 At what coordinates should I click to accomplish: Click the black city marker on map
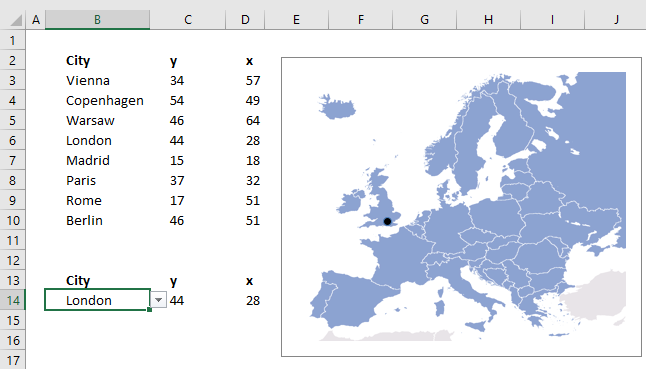point(387,222)
